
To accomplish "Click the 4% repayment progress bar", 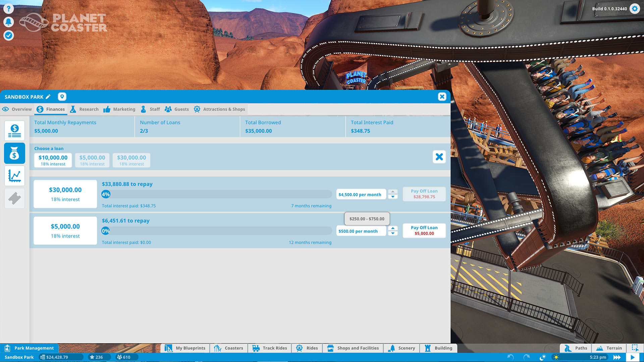I will pyautogui.click(x=217, y=194).
